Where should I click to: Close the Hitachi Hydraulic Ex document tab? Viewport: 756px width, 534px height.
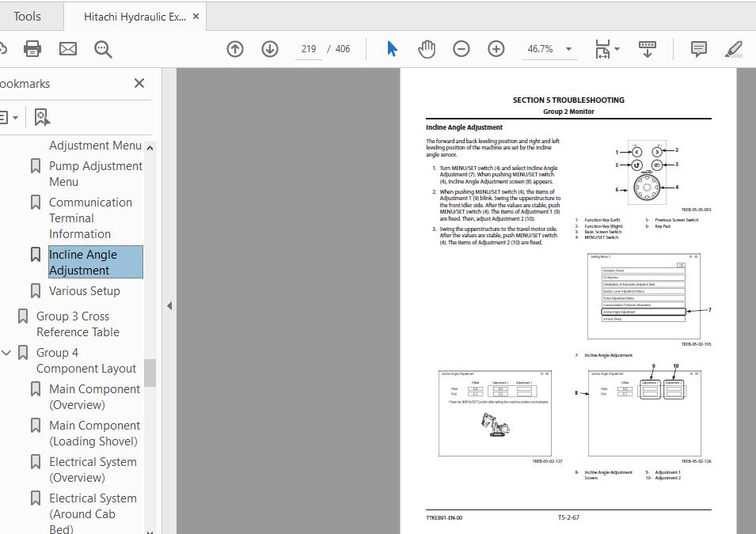tap(196, 17)
